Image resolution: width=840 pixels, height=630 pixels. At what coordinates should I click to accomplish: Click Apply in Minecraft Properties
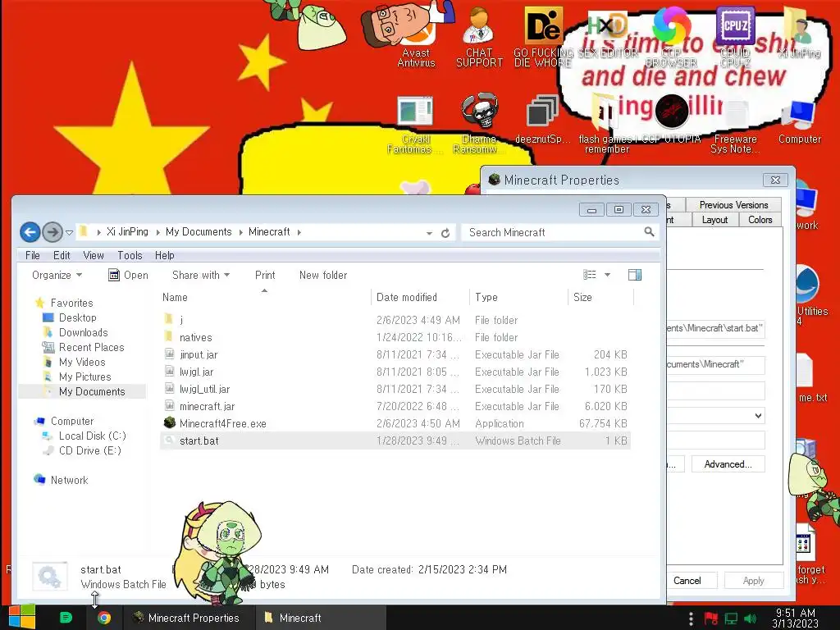(x=753, y=580)
